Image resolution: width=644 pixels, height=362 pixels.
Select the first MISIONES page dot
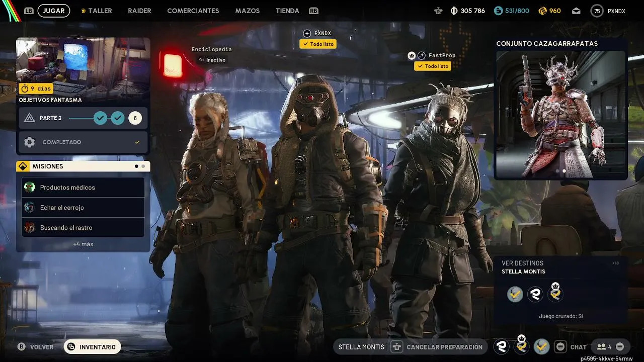[x=136, y=166]
